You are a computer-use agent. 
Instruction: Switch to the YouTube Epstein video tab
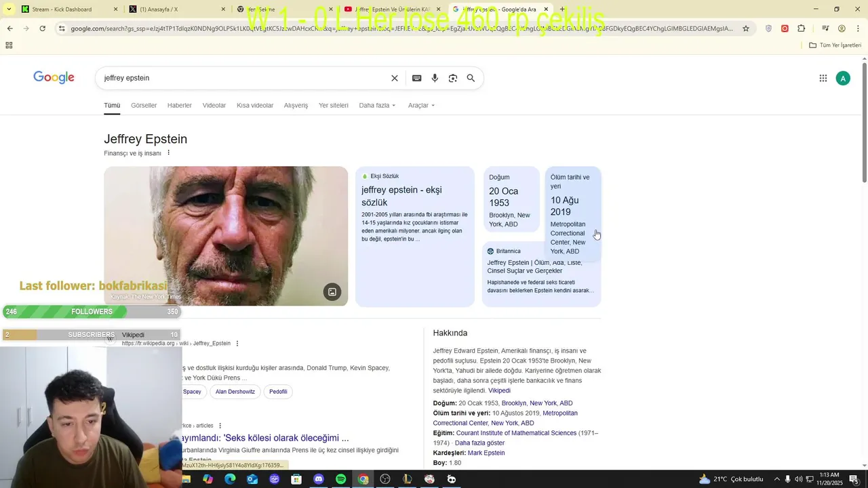click(393, 9)
